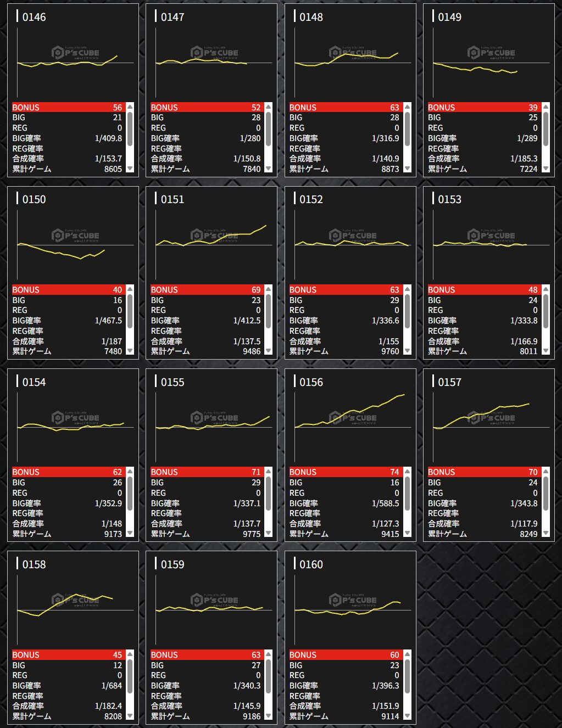Image resolution: width=562 pixels, height=728 pixels.
Task: Click scroll-down arrow in machine 0158 stats
Action: point(130,715)
